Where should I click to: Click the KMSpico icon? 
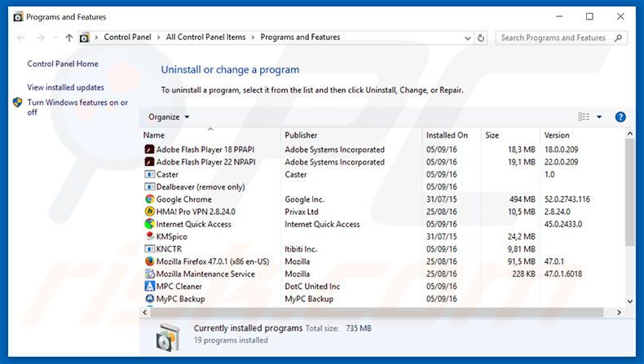149,236
